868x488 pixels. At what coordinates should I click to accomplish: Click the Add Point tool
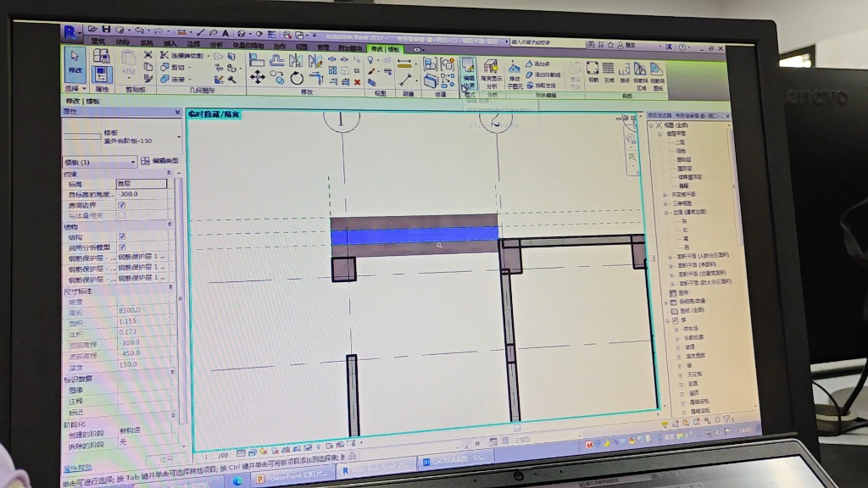coord(538,64)
